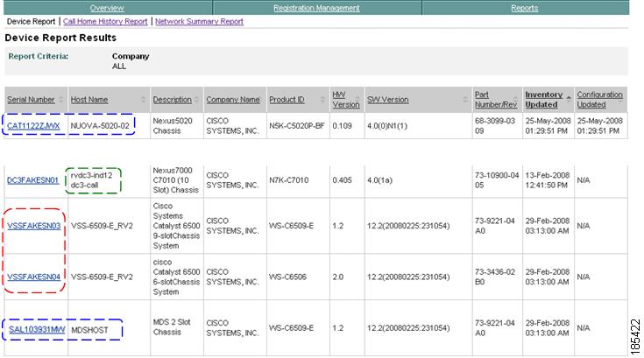Select the Catalyst 6500 9-slot Chassis description
Viewport: 644px width, 358px height.
click(x=176, y=226)
